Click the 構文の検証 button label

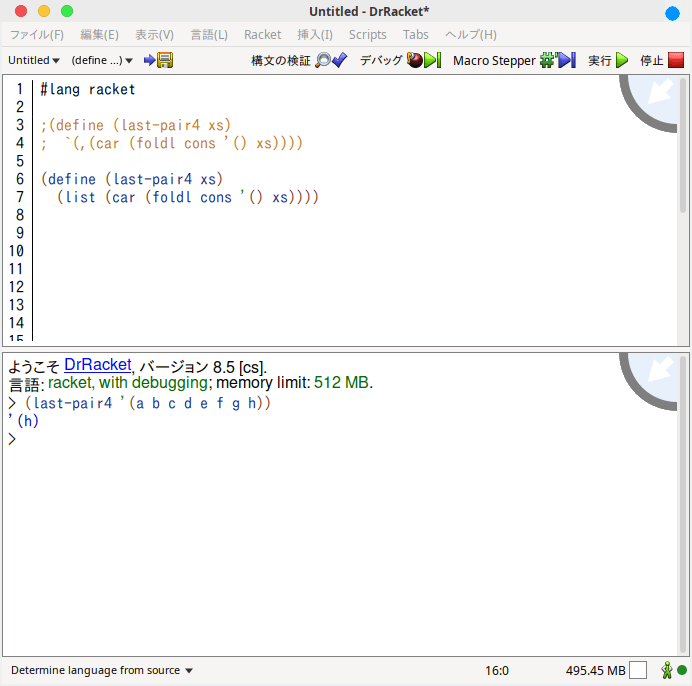click(x=281, y=60)
